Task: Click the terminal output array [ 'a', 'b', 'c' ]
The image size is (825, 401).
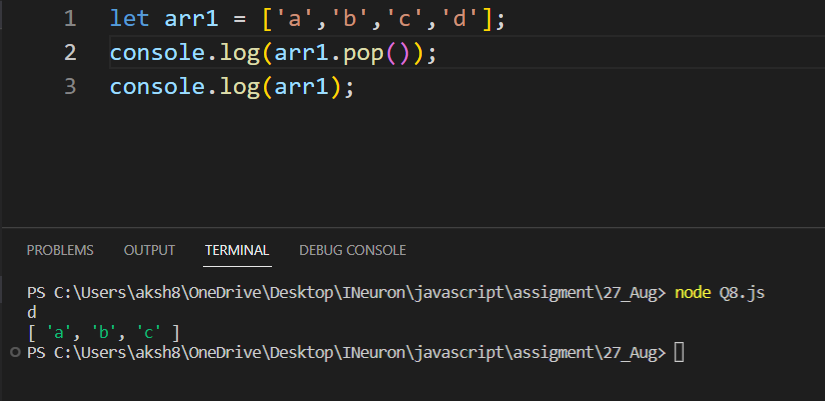Action: pyautogui.click(x=103, y=333)
